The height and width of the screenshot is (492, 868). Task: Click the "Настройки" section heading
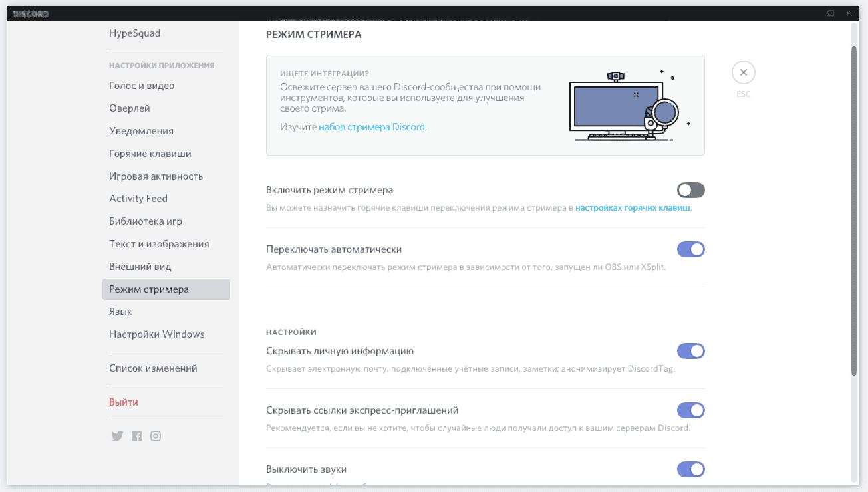pos(291,332)
